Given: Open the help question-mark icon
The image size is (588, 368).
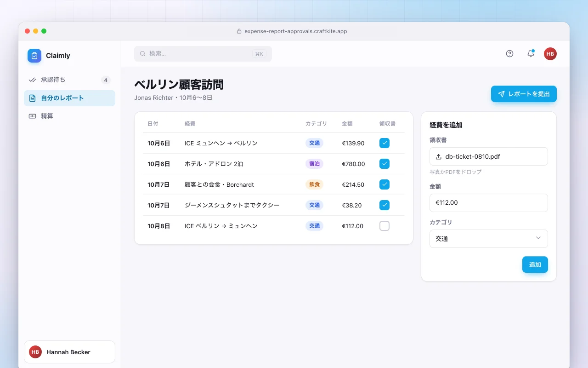Looking at the screenshot, I should click(x=509, y=53).
